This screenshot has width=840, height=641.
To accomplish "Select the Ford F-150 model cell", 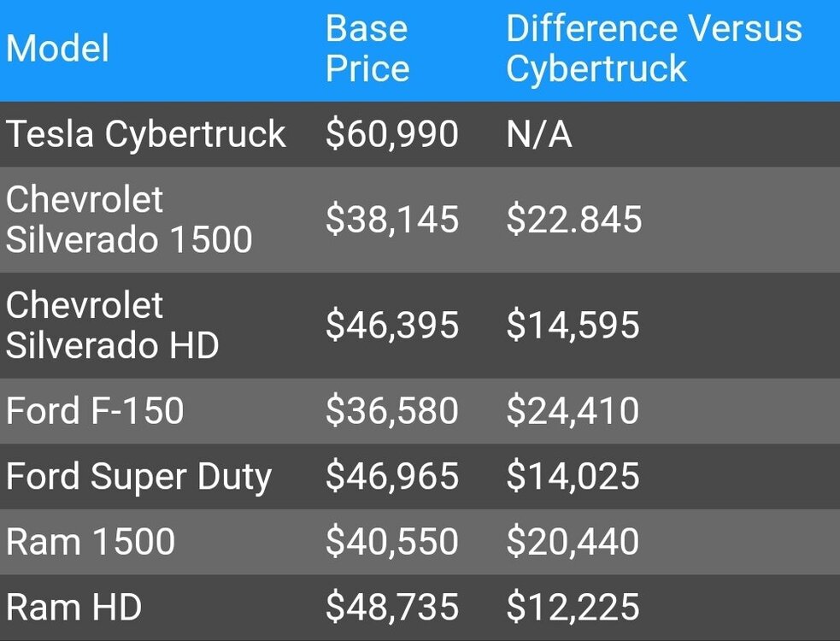I will tap(95, 411).
